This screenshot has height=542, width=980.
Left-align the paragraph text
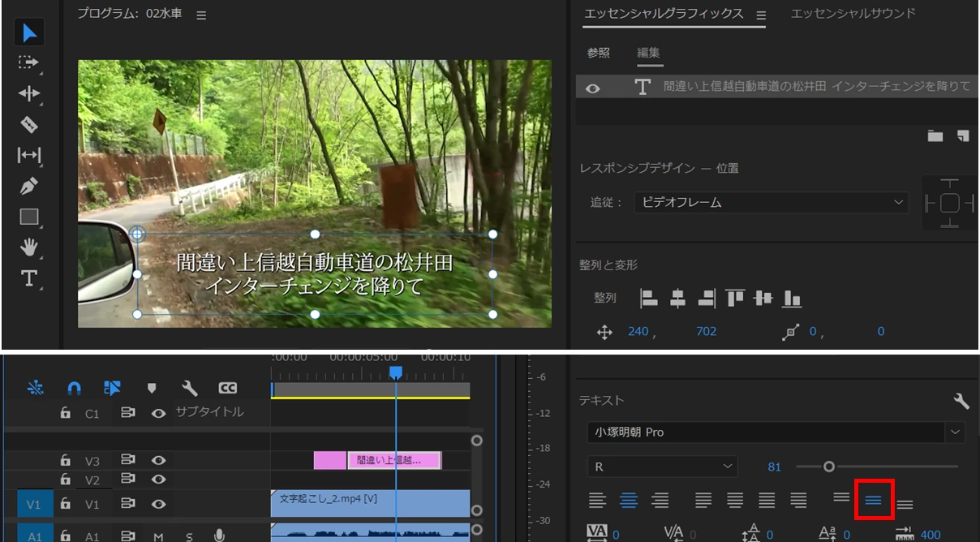[x=597, y=501]
